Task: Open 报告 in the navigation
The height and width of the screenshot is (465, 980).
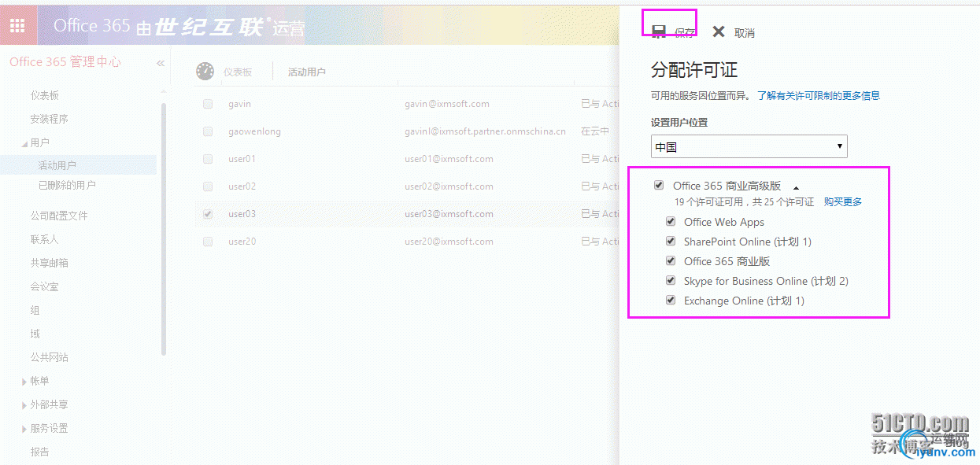Action: [x=39, y=452]
